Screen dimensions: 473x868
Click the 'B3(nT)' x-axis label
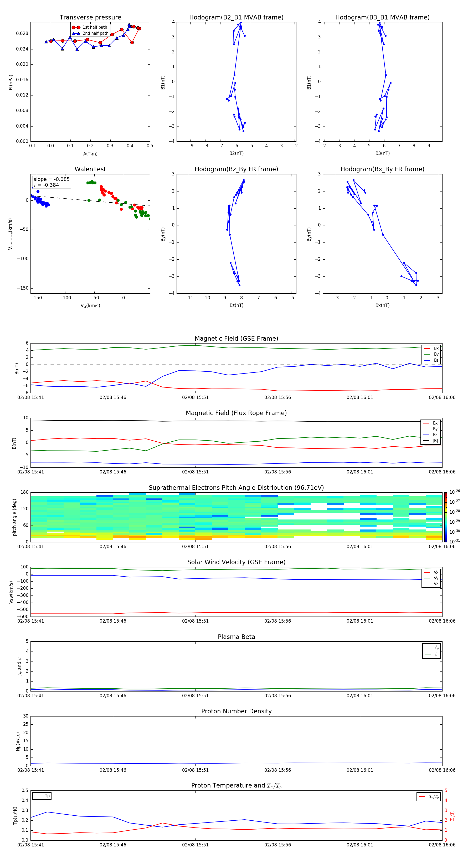click(382, 153)
